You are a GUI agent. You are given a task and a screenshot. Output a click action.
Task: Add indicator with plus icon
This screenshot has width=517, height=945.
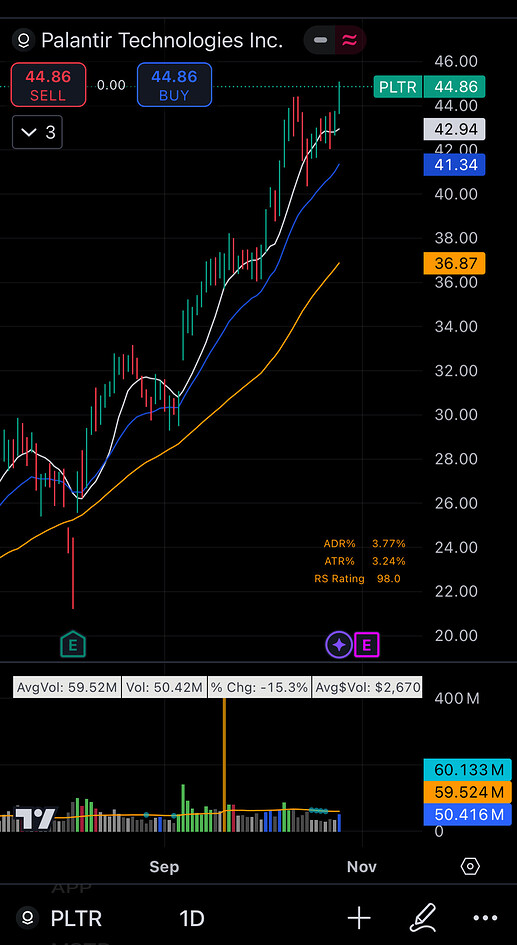click(359, 918)
